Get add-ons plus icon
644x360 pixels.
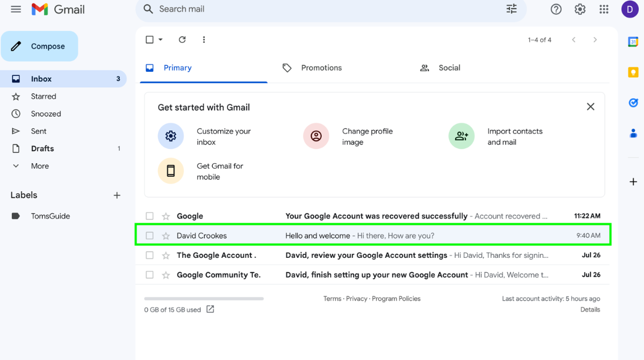[633, 181]
